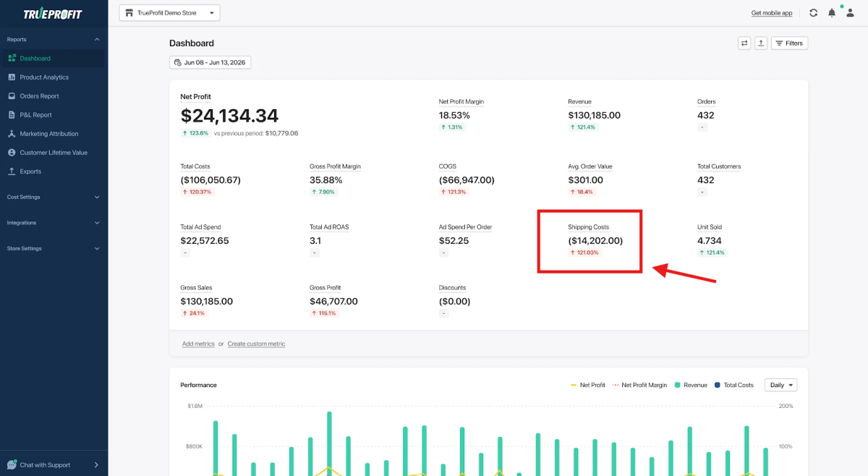Click the chat support bubble icon
The height and width of the screenshot is (476, 868).
pyautogui.click(x=12, y=465)
